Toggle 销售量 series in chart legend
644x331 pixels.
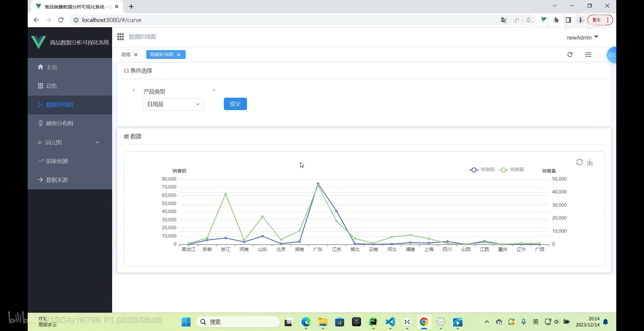tap(511, 170)
